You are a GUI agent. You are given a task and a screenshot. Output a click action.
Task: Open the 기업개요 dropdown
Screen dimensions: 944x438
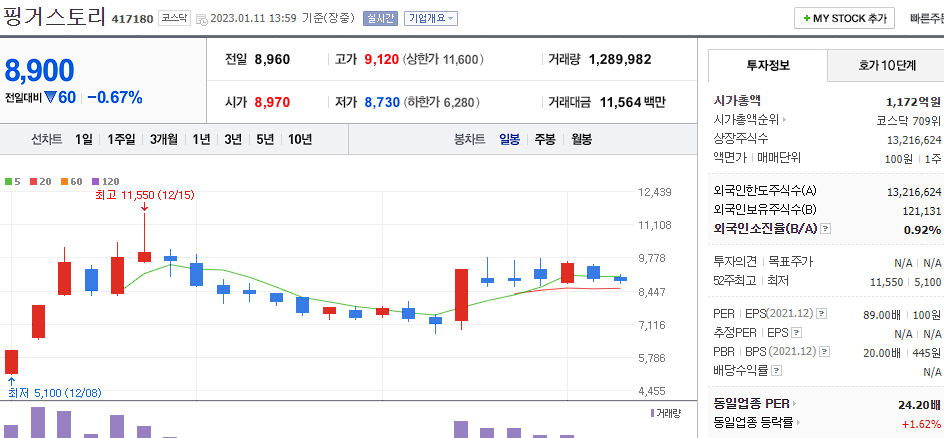tap(431, 18)
